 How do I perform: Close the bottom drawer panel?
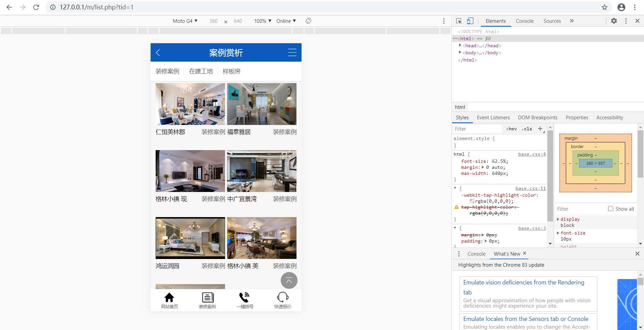(637, 254)
